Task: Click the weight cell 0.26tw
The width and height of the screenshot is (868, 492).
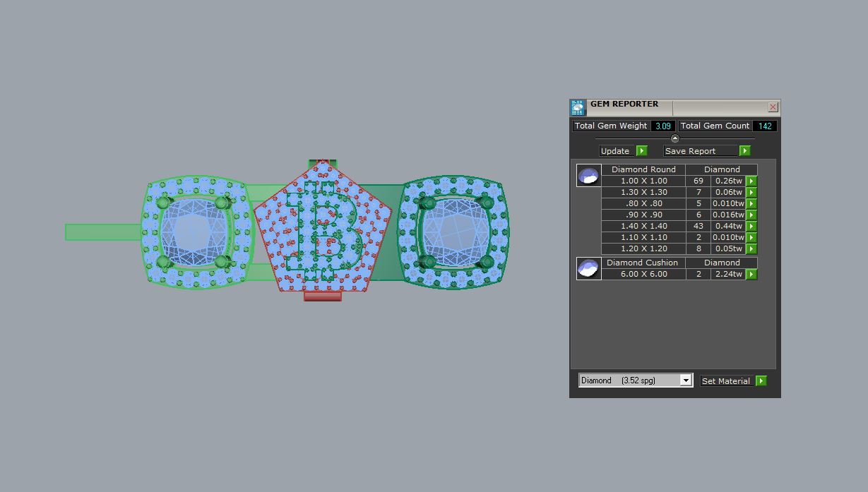Action: [x=729, y=181]
